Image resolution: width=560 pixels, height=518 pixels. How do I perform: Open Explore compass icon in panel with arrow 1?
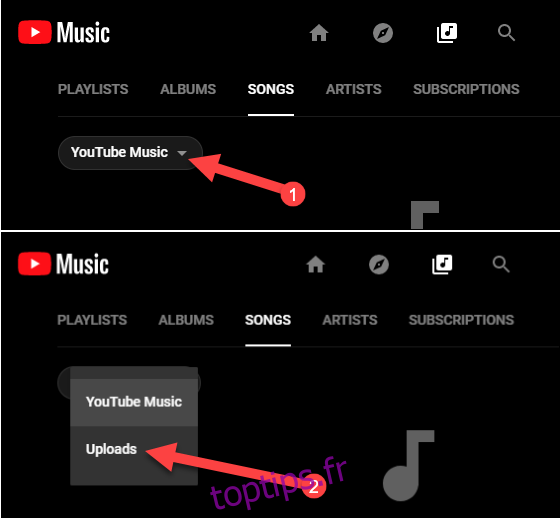click(383, 33)
